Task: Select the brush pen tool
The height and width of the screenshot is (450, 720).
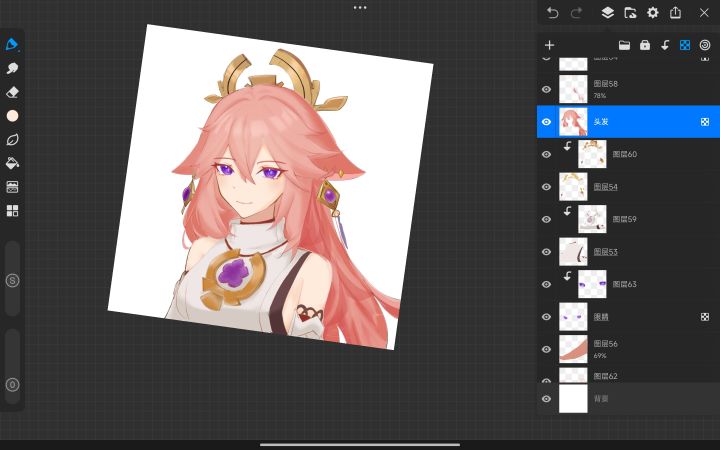Action: point(12,45)
